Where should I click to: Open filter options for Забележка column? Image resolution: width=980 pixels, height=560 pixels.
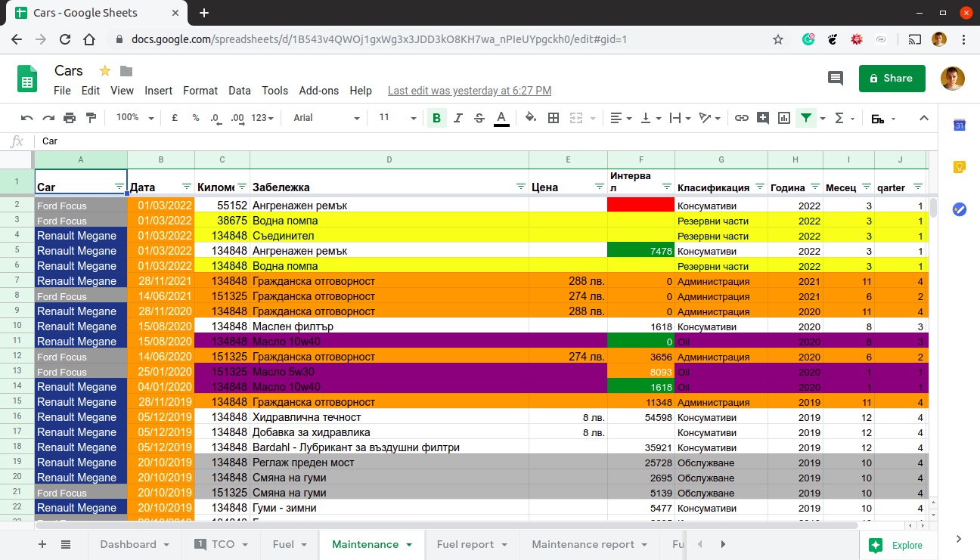[520, 187]
